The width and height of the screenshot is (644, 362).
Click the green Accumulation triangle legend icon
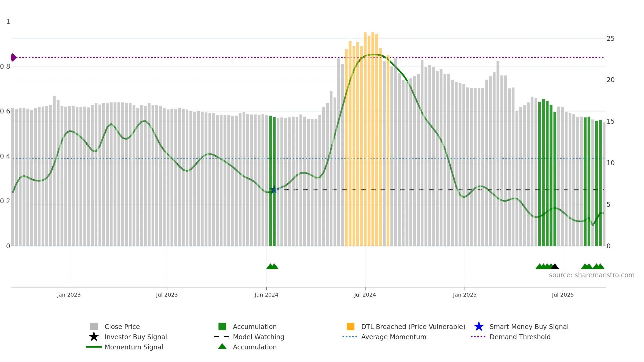click(x=222, y=346)
